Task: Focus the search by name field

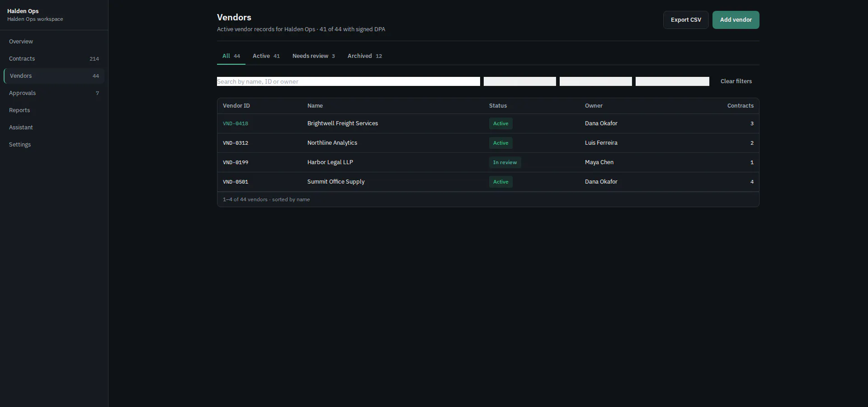Action: pos(349,81)
